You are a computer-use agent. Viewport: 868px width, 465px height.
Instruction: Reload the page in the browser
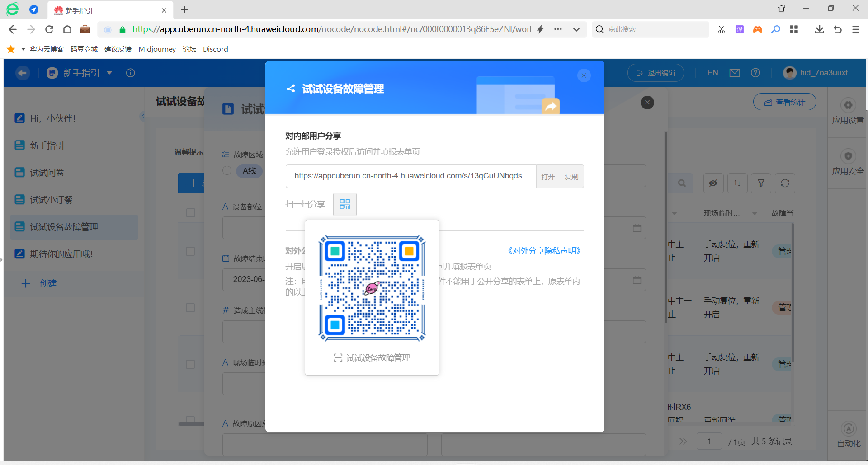(49, 29)
